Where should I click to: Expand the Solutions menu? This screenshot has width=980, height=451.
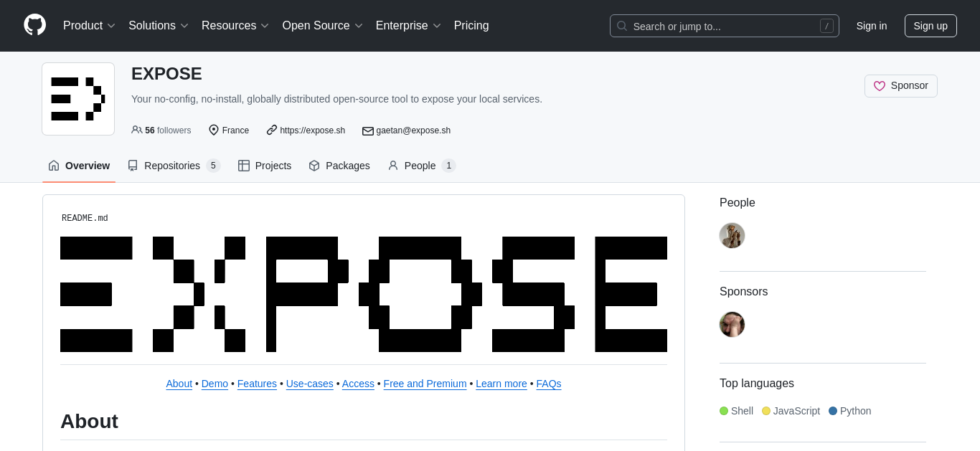click(x=159, y=26)
